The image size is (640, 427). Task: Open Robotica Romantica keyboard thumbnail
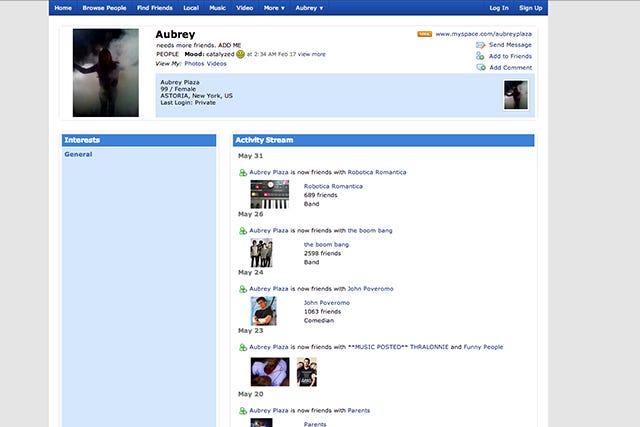269,195
